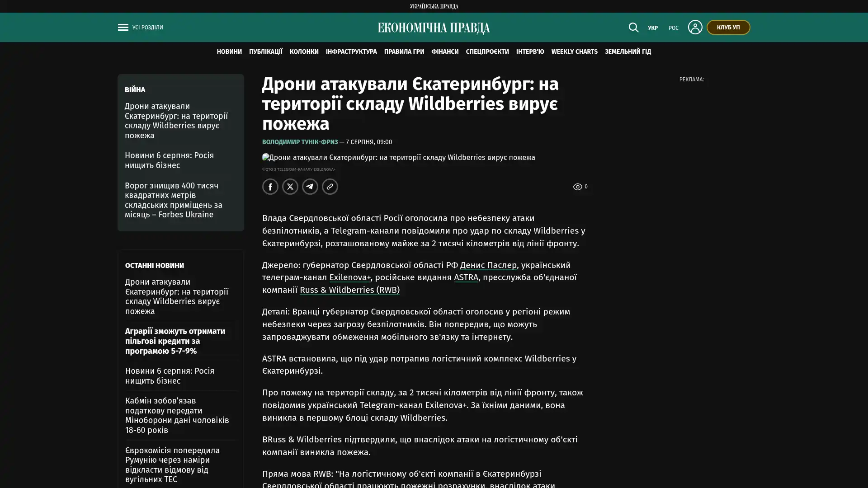This screenshot has width=868, height=488.
Task: Open story on пільгові кредити 5-7-9%
Action: (x=175, y=341)
